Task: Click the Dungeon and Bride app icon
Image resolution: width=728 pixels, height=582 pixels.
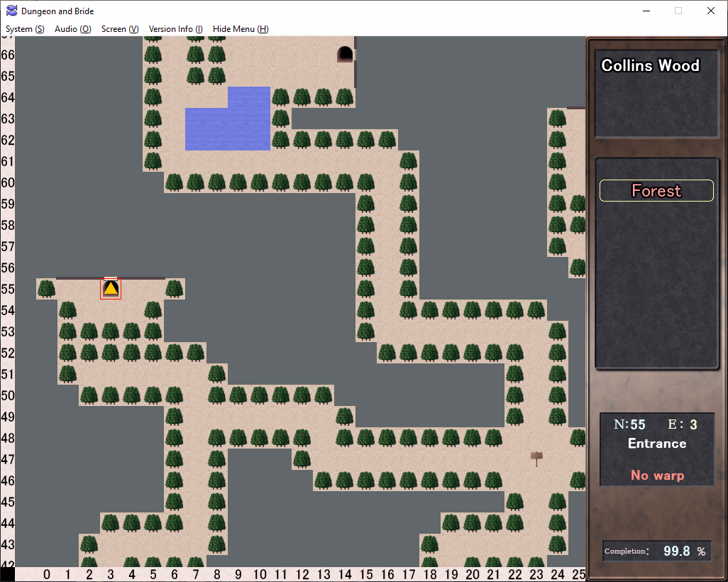Action: click(12, 11)
